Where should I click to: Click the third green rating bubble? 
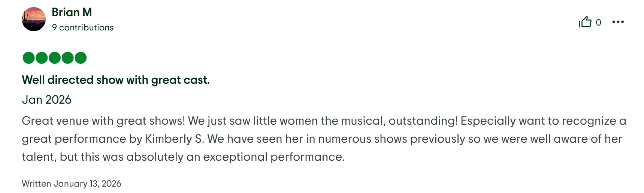55,58
